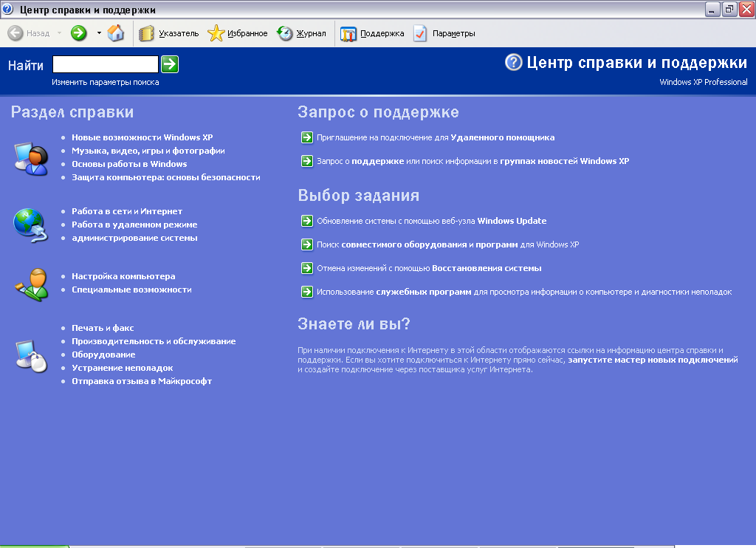Click the help question mark icon in header
This screenshot has height=548, width=756.
tap(514, 62)
